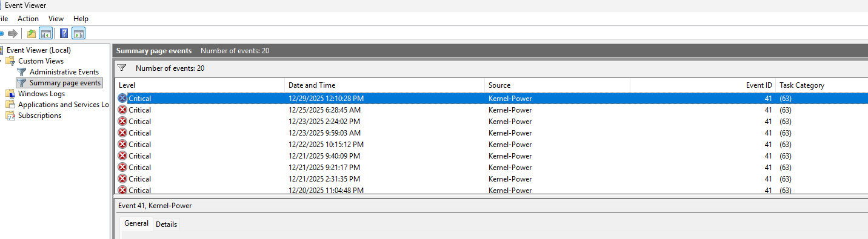Click the Critical icon for 12/21/2025 9:40:09 PM event
868x239 pixels.
[x=122, y=156]
